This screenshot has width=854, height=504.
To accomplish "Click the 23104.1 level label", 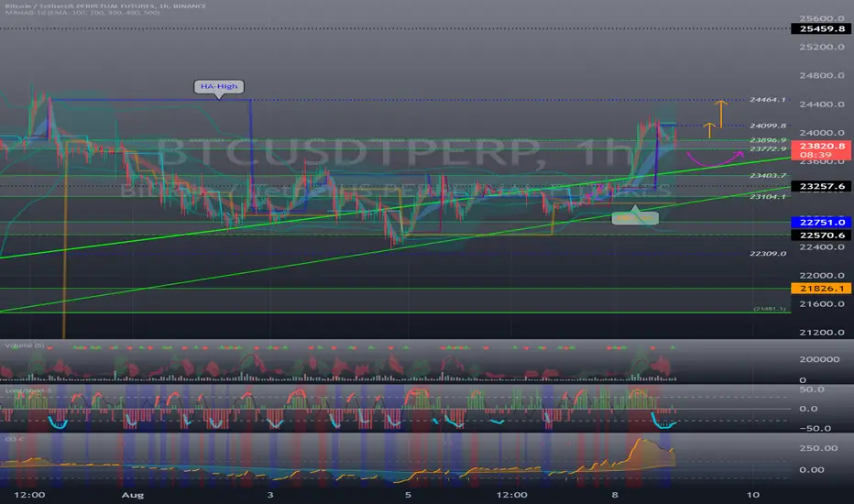I will coord(767,197).
